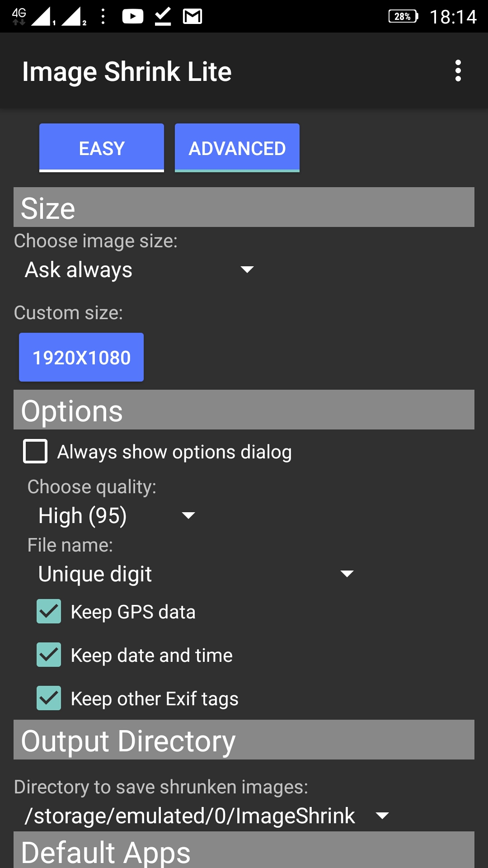Image resolution: width=488 pixels, height=868 pixels.
Task: Tap the battery percentage indicator
Action: tap(403, 17)
